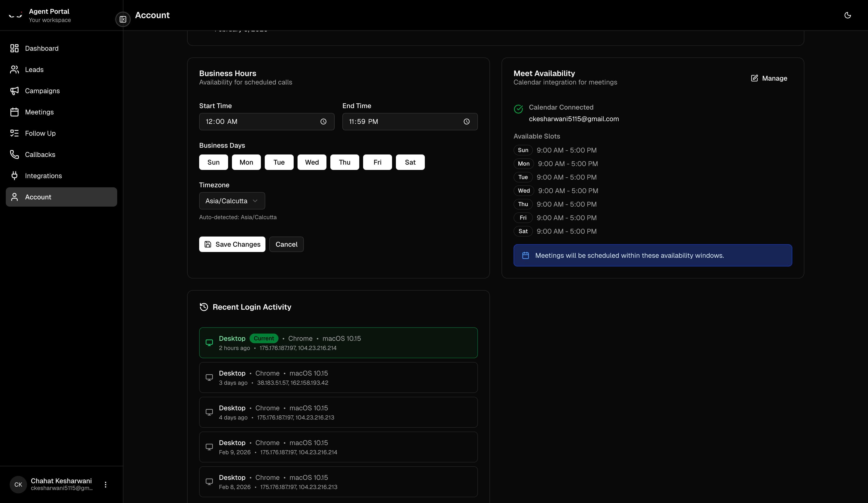Save Business Hours changes
Image resolution: width=868 pixels, height=503 pixels.
[x=232, y=244]
